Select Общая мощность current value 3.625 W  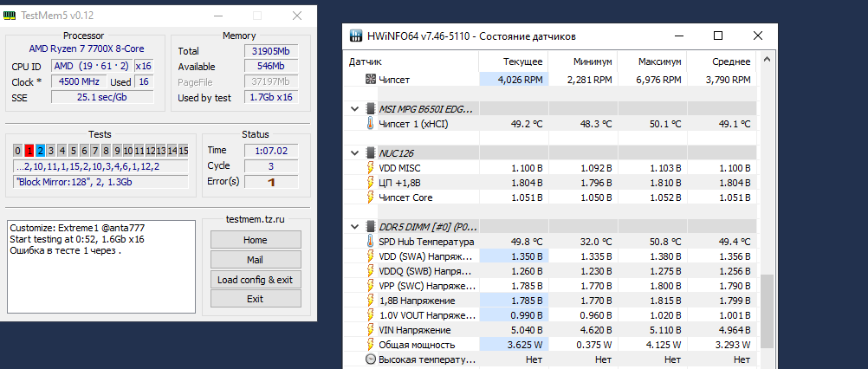click(527, 345)
